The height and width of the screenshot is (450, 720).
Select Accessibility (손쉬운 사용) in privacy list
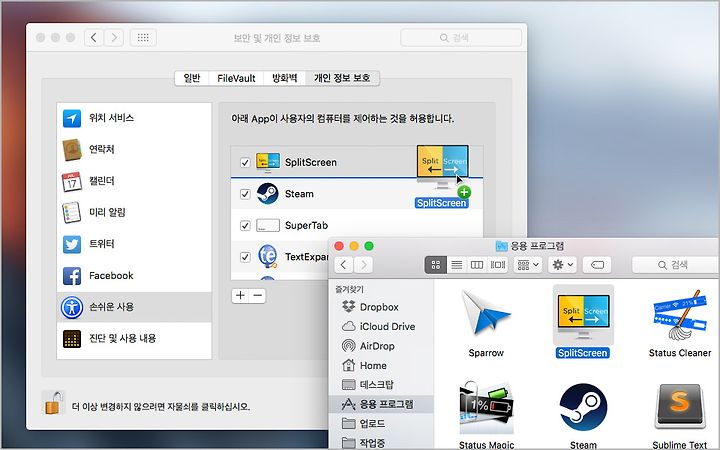coord(134,307)
